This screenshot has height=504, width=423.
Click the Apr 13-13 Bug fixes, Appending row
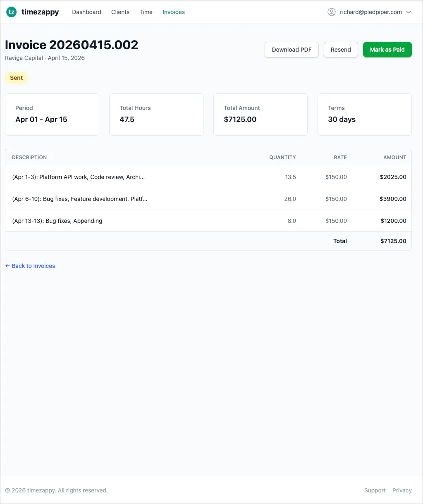click(208, 221)
